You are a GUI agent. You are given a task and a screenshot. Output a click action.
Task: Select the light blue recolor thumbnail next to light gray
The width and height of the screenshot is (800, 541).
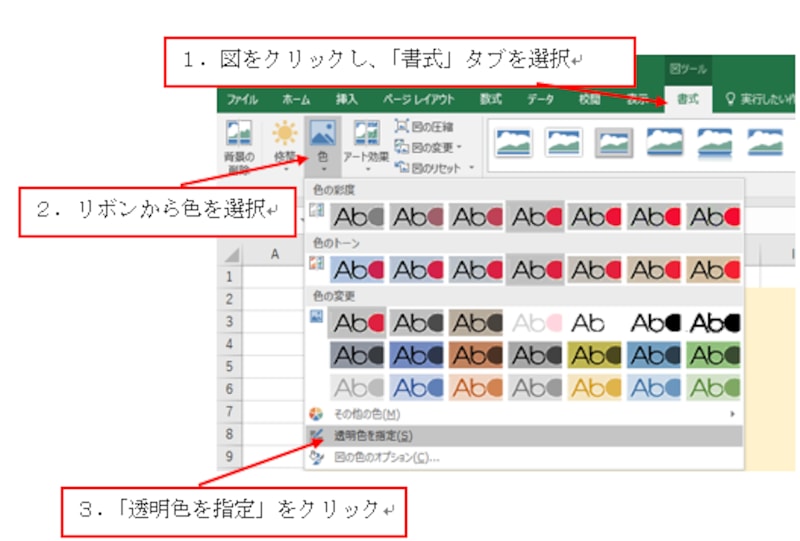(x=417, y=388)
